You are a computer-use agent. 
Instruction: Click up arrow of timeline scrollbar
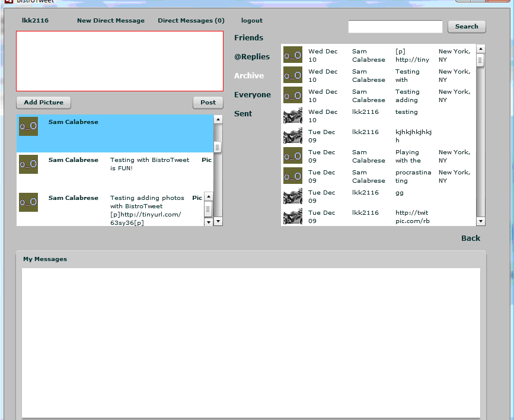tap(481, 49)
